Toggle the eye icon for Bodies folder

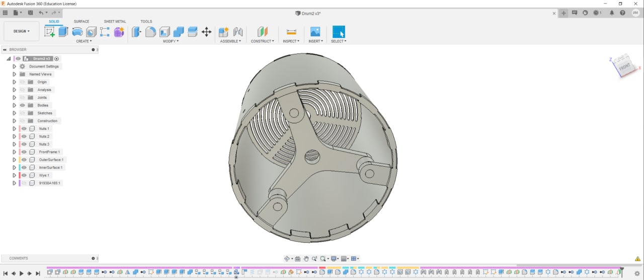(x=23, y=105)
